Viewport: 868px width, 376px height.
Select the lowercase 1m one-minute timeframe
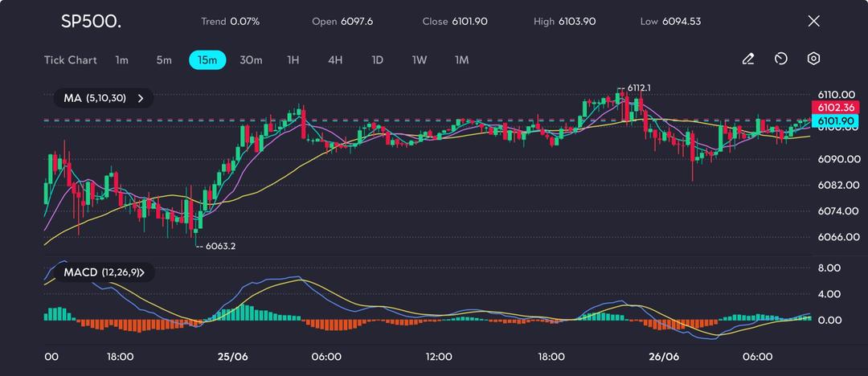[121, 60]
